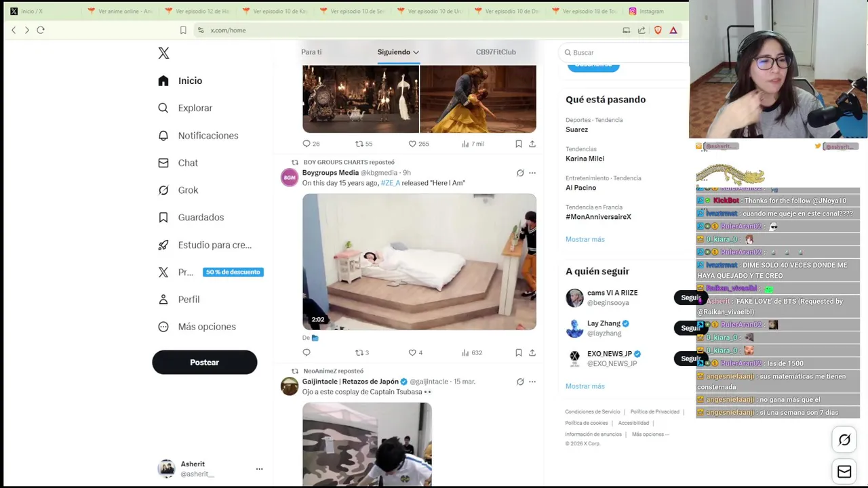The width and height of the screenshot is (868, 488).
Task: Open Karina Milei trend
Action: tap(585, 159)
